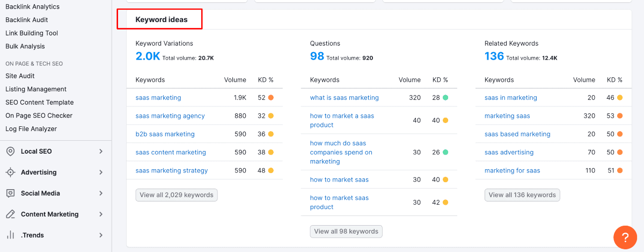Open Backlink Audit in the sidebar
644x252 pixels.
coord(28,20)
